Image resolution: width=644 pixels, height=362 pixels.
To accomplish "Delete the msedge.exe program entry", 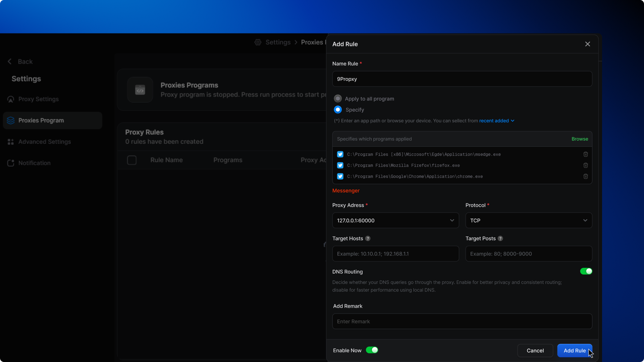I will (x=585, y=154).
